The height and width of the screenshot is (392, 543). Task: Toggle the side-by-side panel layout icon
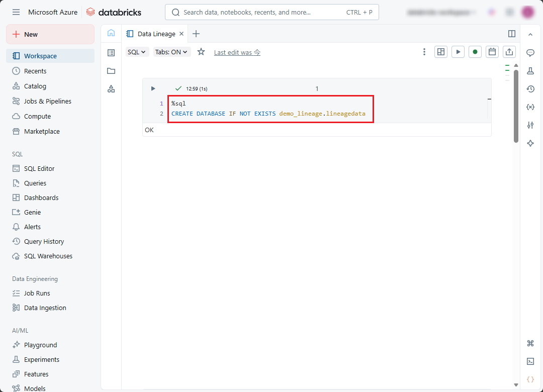512,34
